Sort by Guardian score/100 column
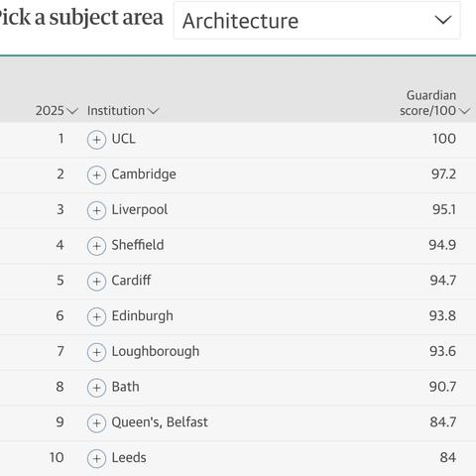 coord(434,103)
